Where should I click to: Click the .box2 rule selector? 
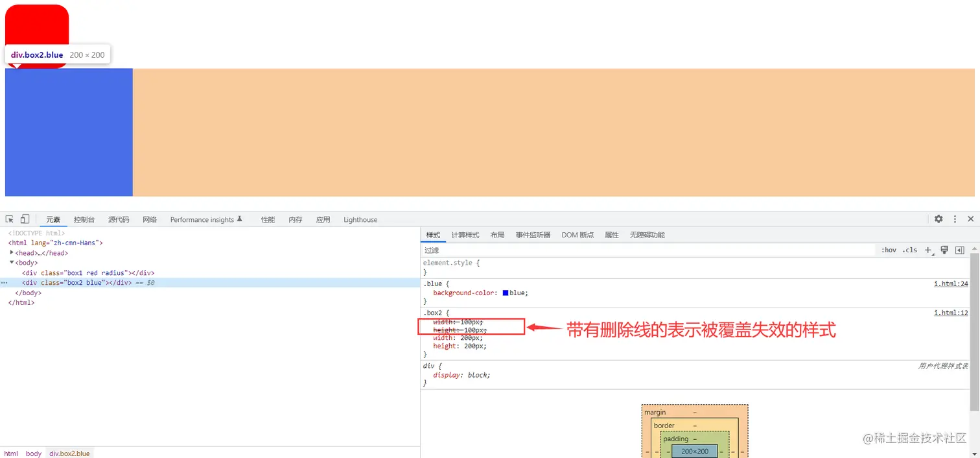pyautogui.click(x=434, y=313)
